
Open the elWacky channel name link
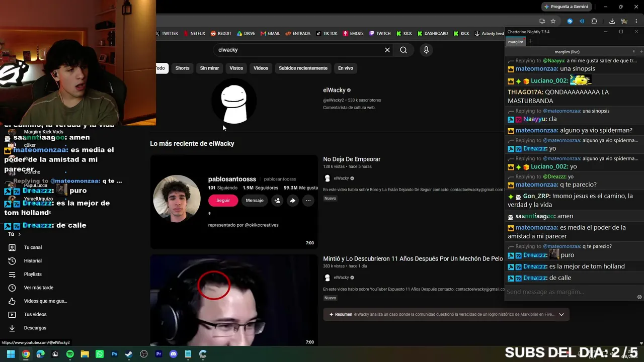point(334,90)
